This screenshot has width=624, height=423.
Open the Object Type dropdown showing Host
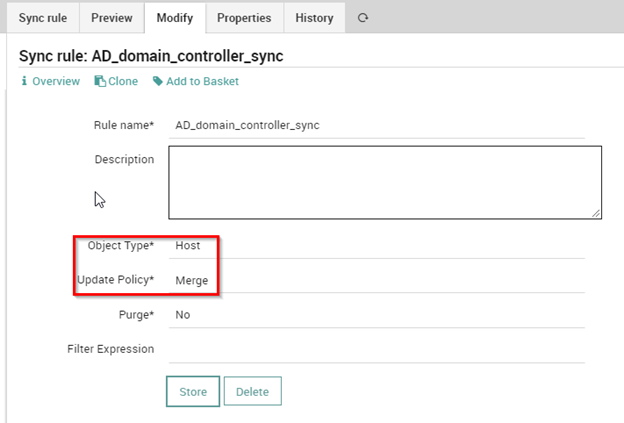coord(376,246)
